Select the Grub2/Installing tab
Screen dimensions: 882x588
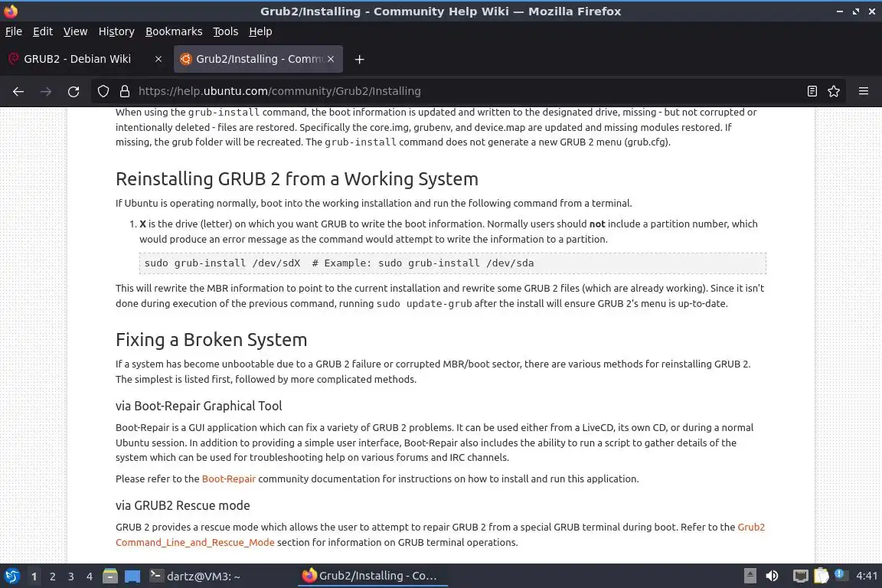click(x=258, y=59)
